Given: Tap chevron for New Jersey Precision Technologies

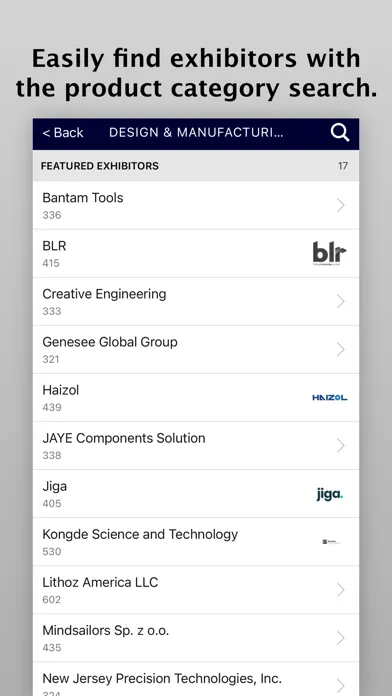Looking at the screenshot, I should [x=341, y=685].
